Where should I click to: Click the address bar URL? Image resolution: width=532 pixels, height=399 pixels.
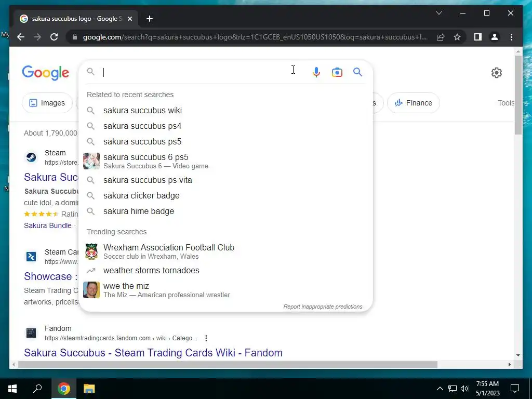[255, 37]
